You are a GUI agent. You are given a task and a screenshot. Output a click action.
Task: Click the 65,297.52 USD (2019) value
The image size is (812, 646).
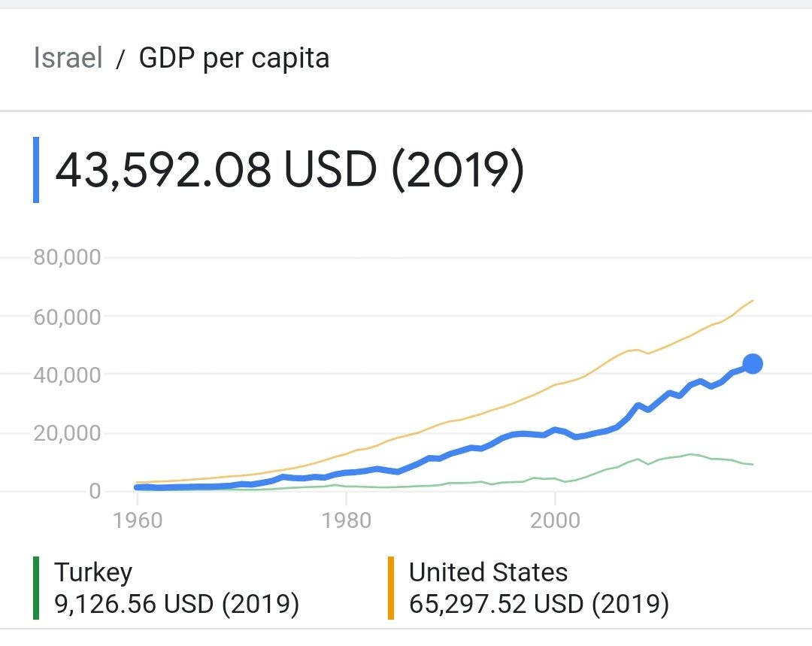point(538,603)
